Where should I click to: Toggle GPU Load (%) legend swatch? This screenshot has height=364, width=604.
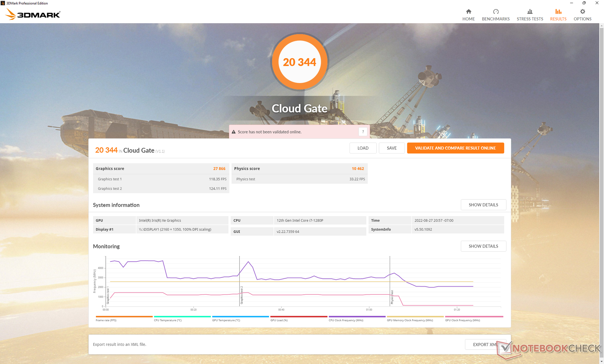coord(299,317)
